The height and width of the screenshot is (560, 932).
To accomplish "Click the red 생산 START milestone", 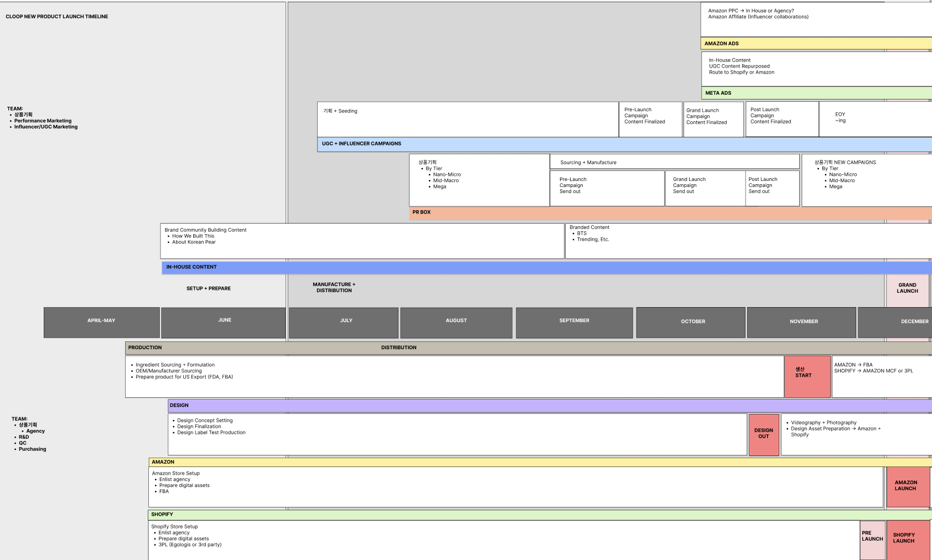I will 807,376.
